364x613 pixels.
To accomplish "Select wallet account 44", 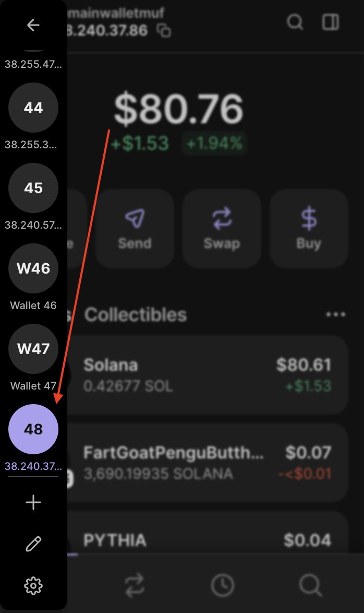I will click(x=33, y=108).
